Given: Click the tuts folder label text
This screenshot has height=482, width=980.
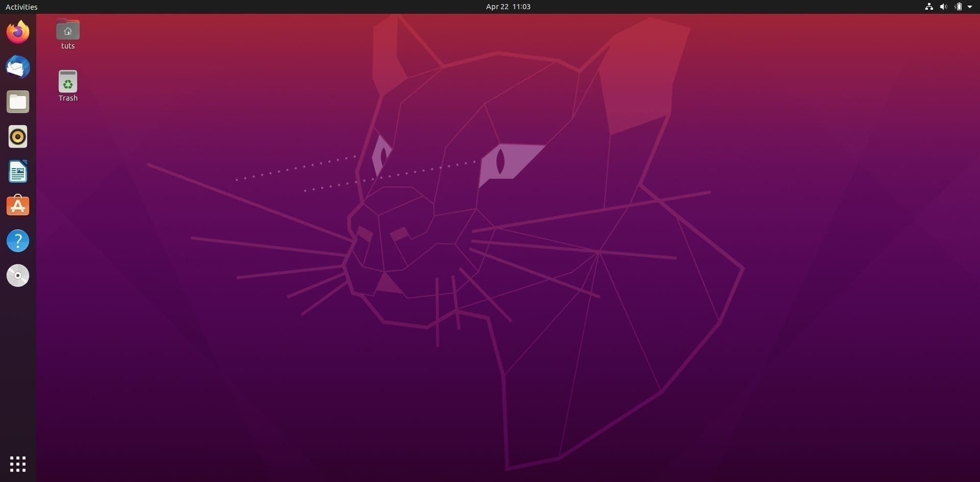Looking at the screenshot, I should 67,45.
